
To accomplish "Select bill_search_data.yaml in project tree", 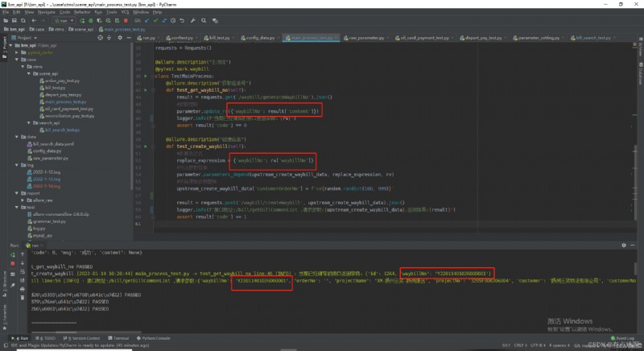I will pyautogui.click(x=51, y=144).
